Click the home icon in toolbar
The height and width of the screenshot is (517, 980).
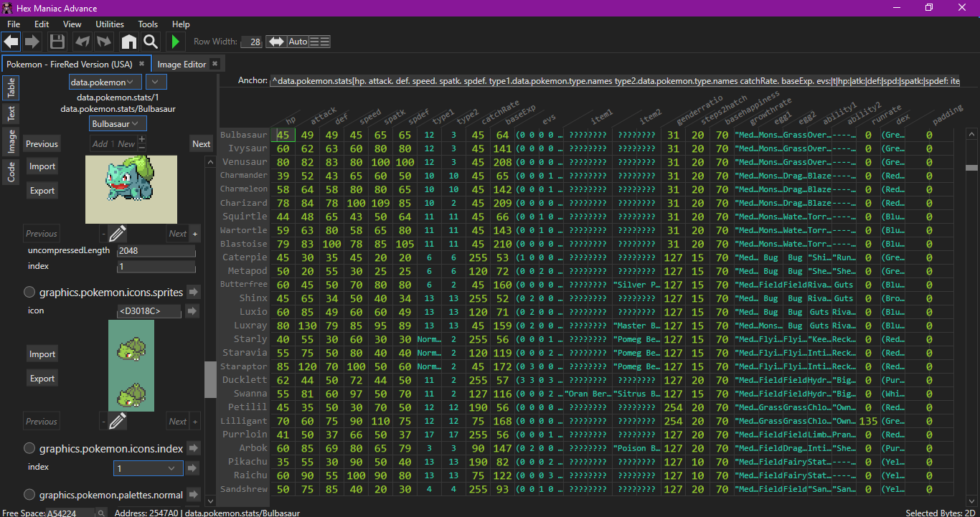click(x=128, y=42)
